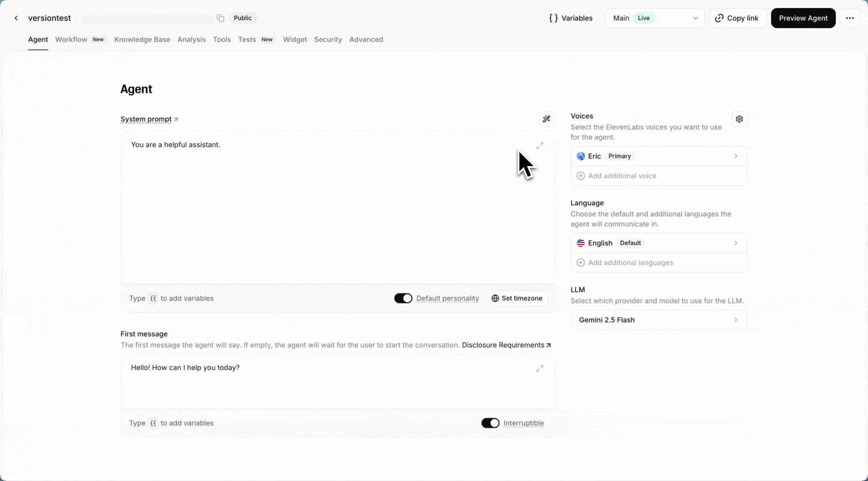This screenshot has width=868, height=481.
Task: Open the more options menu
Action: 850,18
